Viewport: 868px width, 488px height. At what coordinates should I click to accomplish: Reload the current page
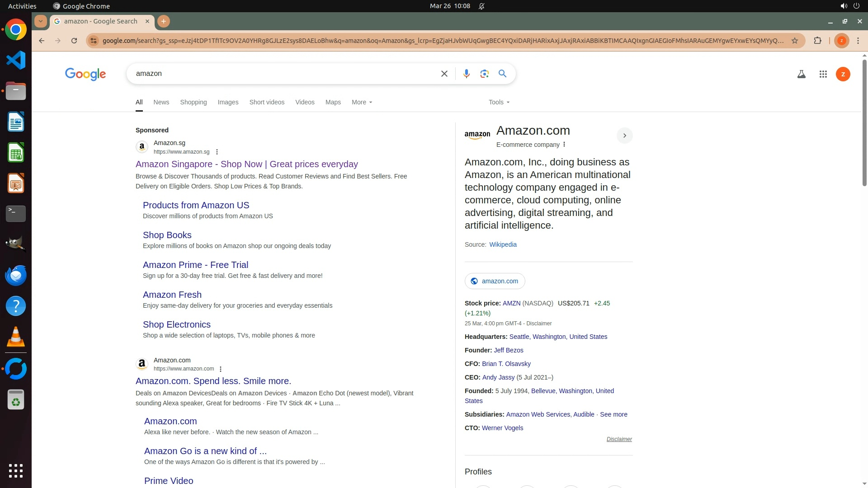(x=74, y=41)
